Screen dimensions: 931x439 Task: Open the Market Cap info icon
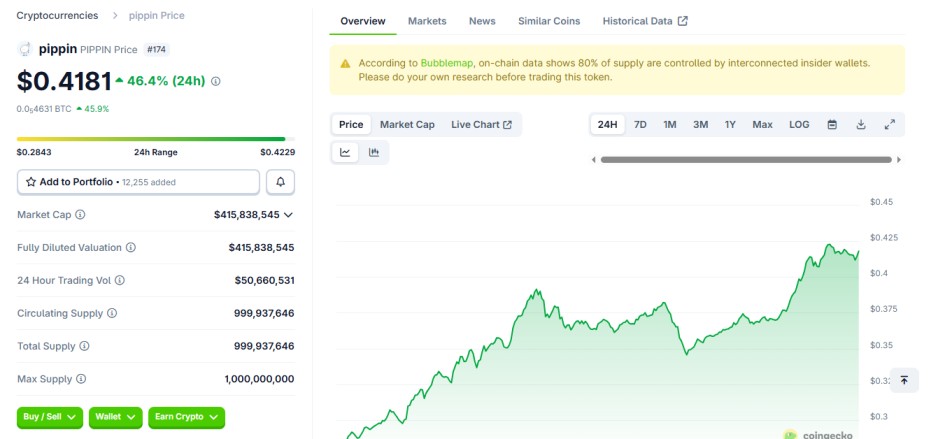80,214
